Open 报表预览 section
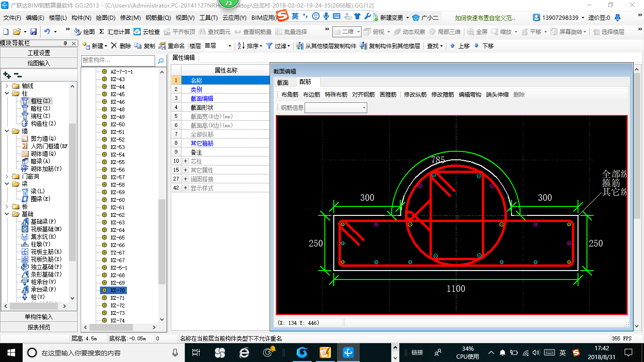The height and width of the screenshot is (362, 644). (x=39, y=327)
